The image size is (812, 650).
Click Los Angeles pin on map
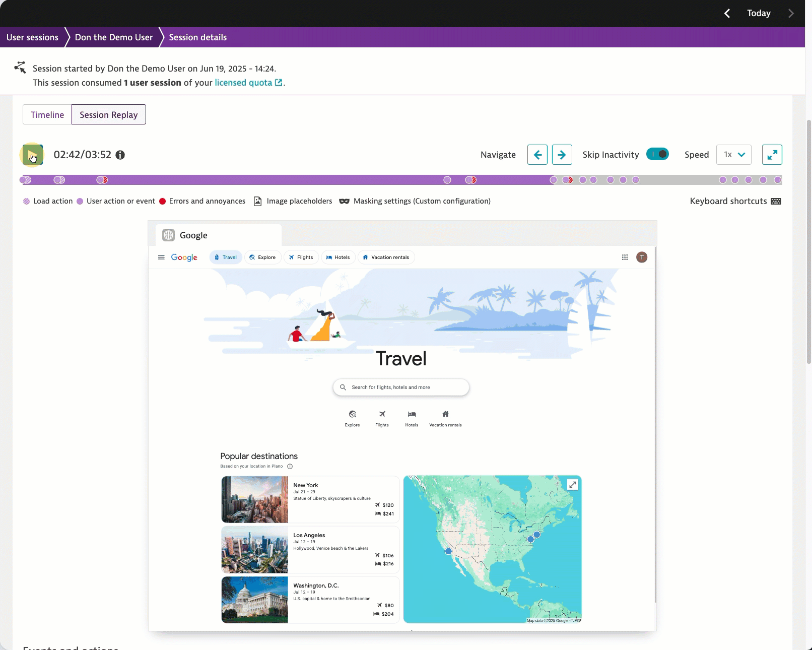(x=448, y=551)
